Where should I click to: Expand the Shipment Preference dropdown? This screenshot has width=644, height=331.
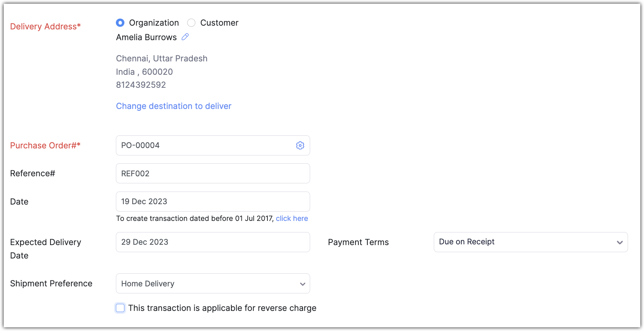coord(212,283)
